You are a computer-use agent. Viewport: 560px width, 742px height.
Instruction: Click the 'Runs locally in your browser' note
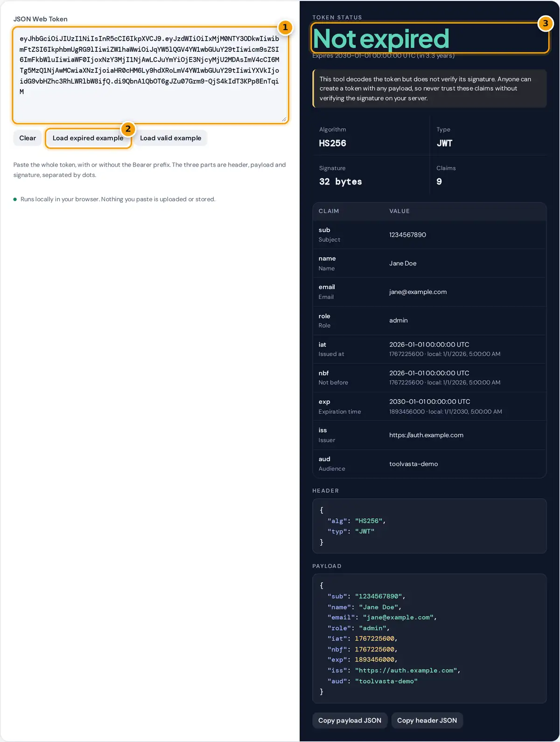[x=118, y=199]
